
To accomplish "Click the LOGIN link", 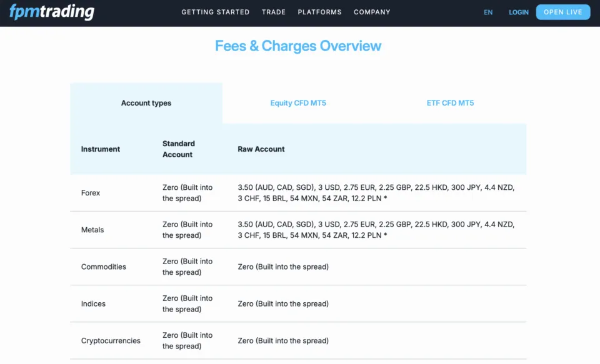I will (518, 12).
